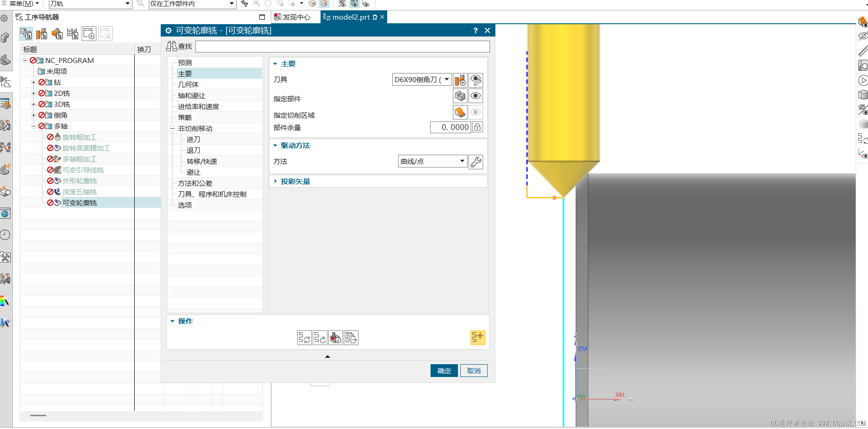Screen dimensions: 868x429
Task: Switch to the 发现中心 tab
Action: point(292,17)
